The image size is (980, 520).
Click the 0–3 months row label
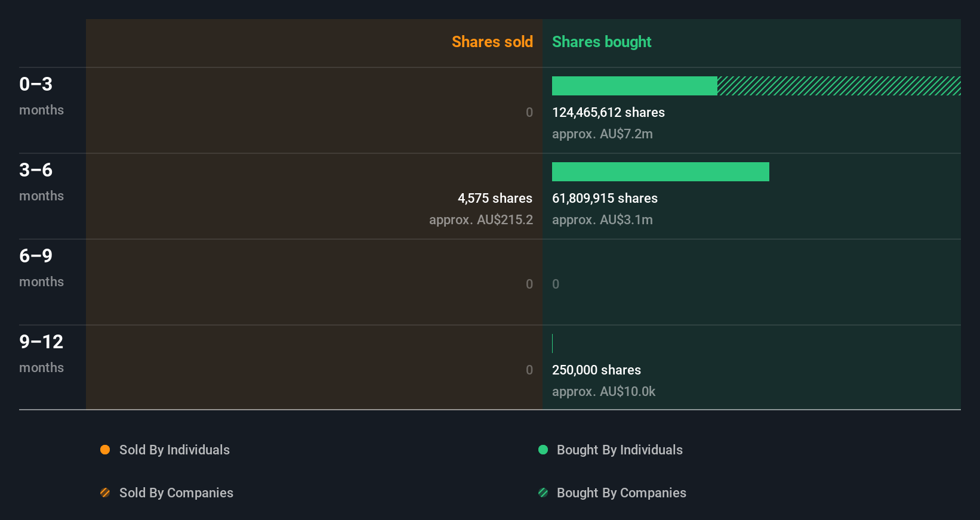click(x=41, y=96)
